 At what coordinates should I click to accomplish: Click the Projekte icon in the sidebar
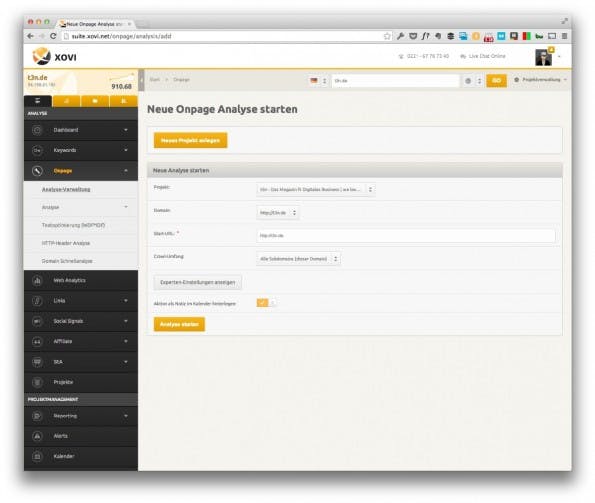(x=37, y=382)
